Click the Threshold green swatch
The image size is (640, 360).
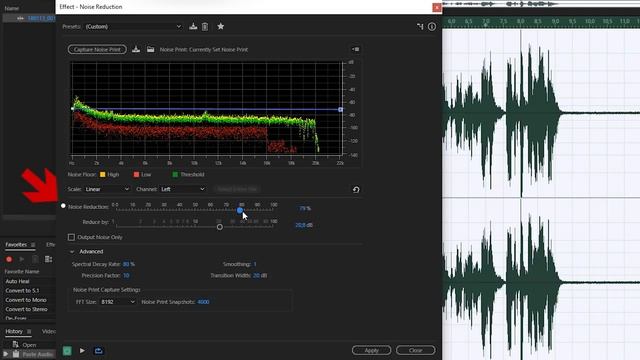pyautogui.click(x=175, y=175)
